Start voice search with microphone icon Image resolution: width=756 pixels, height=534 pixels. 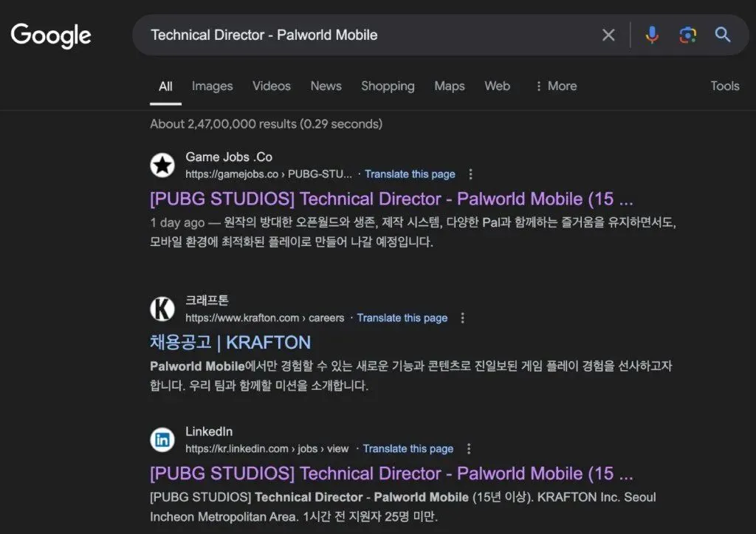[652, 35]
